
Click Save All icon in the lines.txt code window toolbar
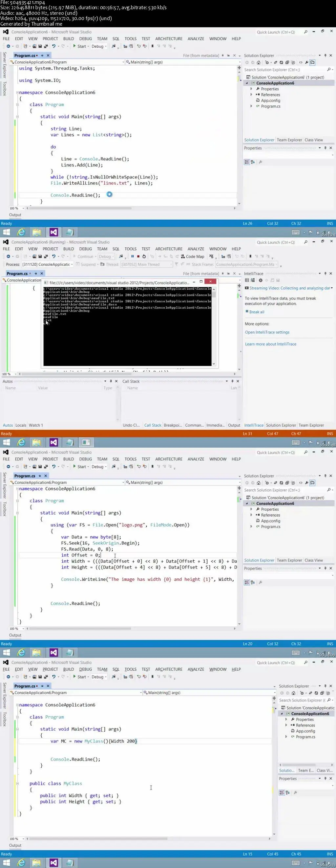tap(46, 46)
